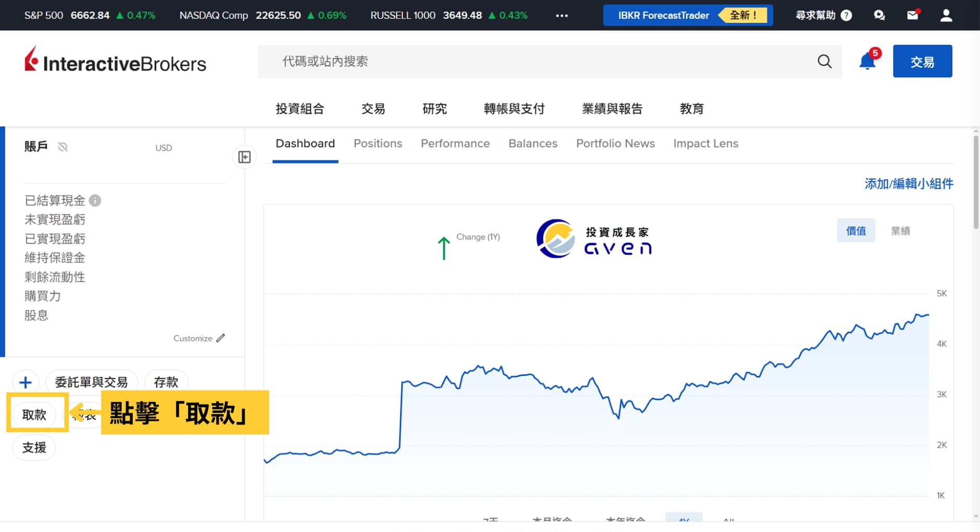980x532 pixels.
Task: Open the support chat icon
Action: click(879, 15)
